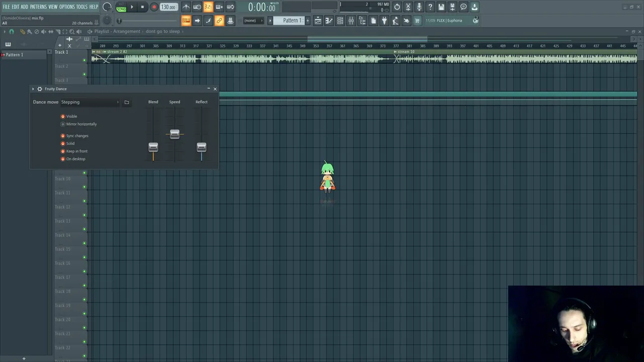The image size is (644, 362).
Task: Open the news/chat bubble icon
Action: pyautogui.click(x=463, y=7)
